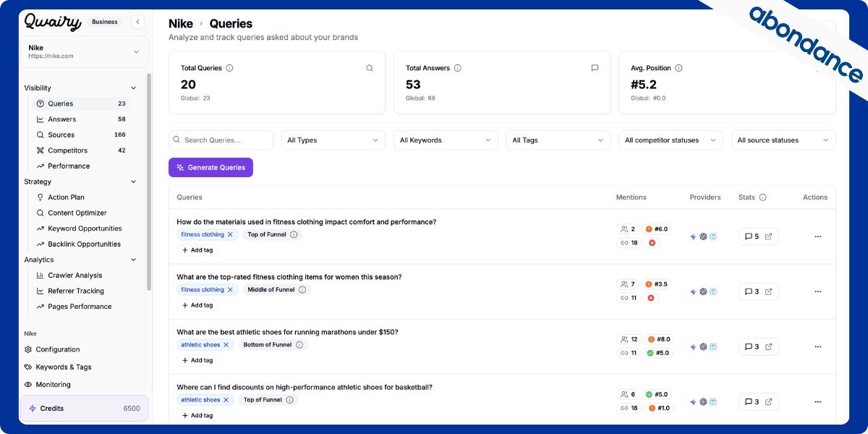Add tag to the top-rated women query
The width and height of the screenshot is (868, 434).
tap(197, 305)
